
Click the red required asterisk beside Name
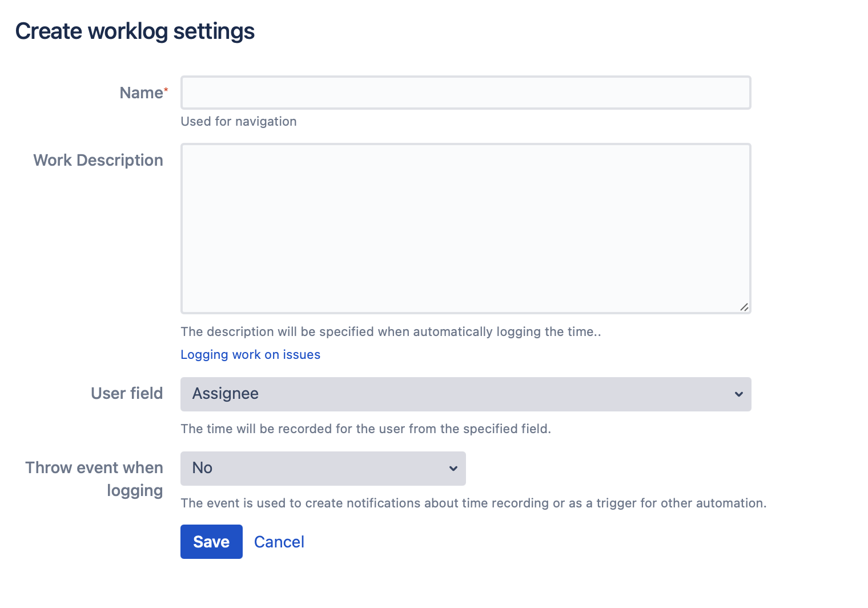pos(166,90)
